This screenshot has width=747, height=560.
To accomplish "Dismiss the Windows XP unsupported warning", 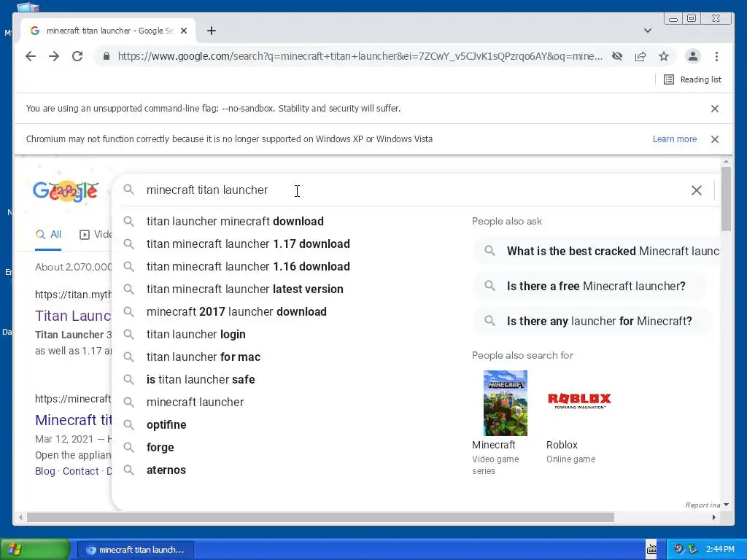I will [715, 139].
